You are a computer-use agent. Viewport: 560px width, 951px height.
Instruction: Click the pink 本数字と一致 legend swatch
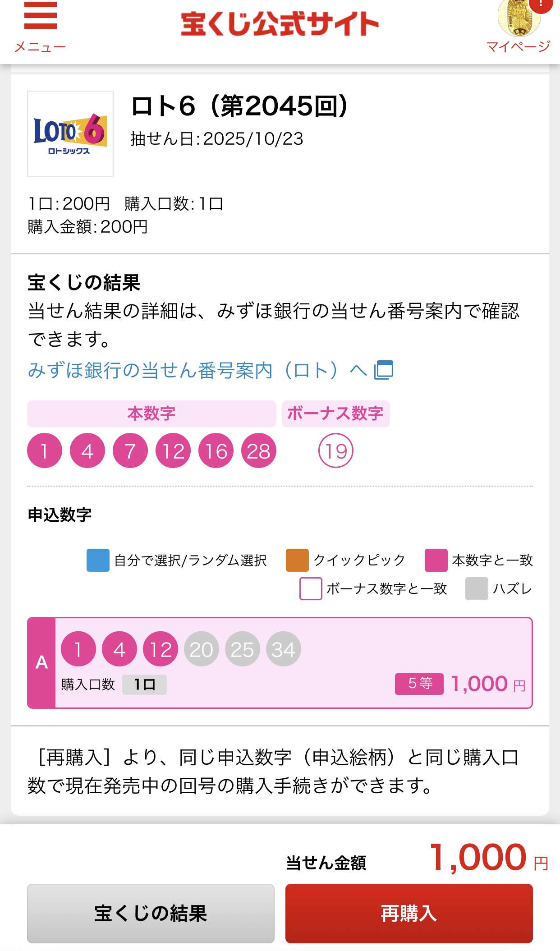[436, 560]
